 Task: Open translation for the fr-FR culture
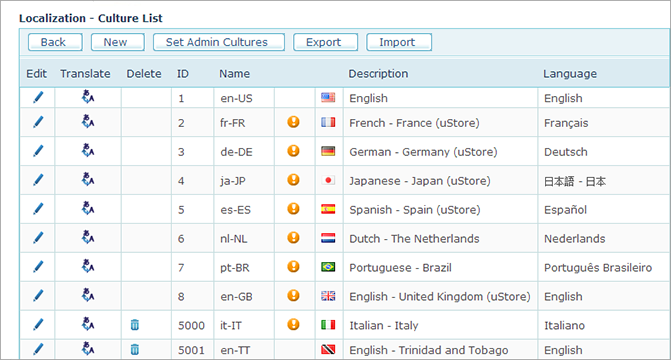click(x=88, y=122)
